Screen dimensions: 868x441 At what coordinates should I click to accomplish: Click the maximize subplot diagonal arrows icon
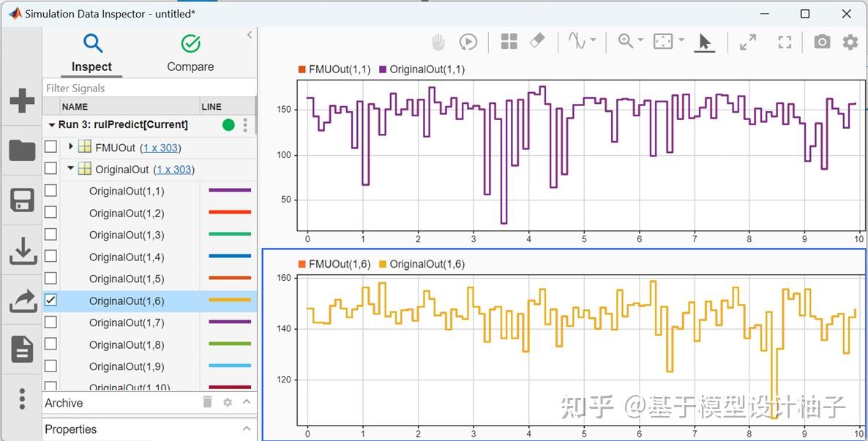748,42
